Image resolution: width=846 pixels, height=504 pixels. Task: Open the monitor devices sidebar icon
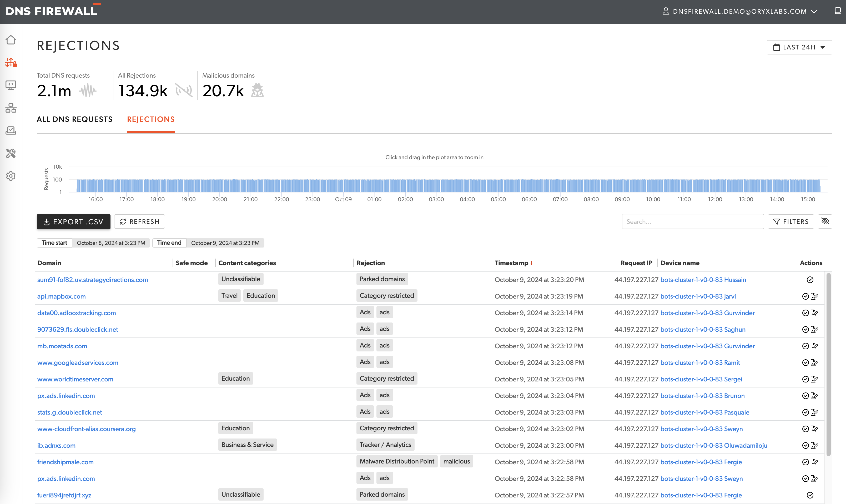pos(11,85)
